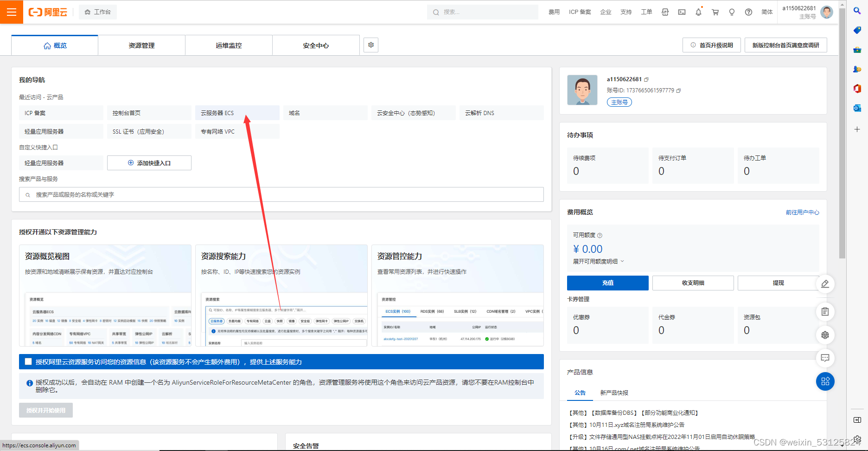Click the 授权并开始使用 button
The height and width of the screenshot is (451, 868).
[x=46, y=410]
